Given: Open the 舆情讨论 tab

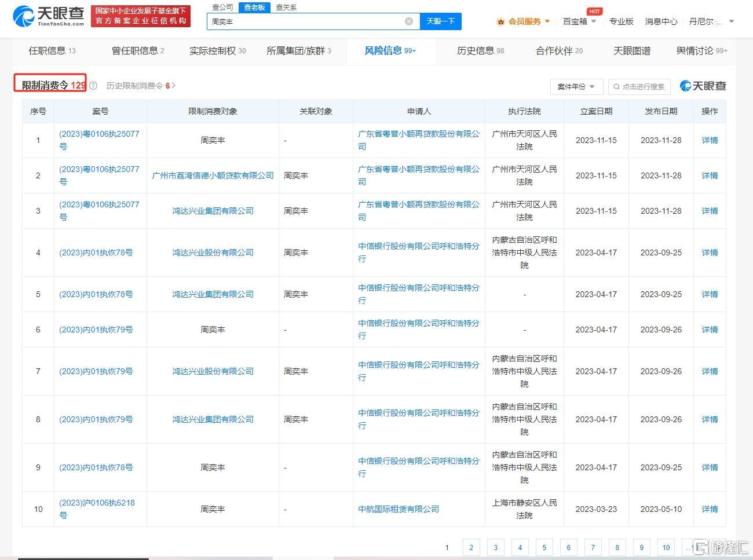Looking at the screenshot, I should (701, 51).
